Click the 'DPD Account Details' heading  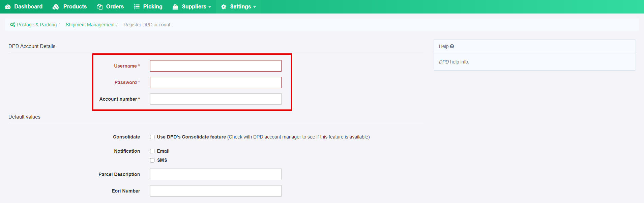(x=32, y=46)
